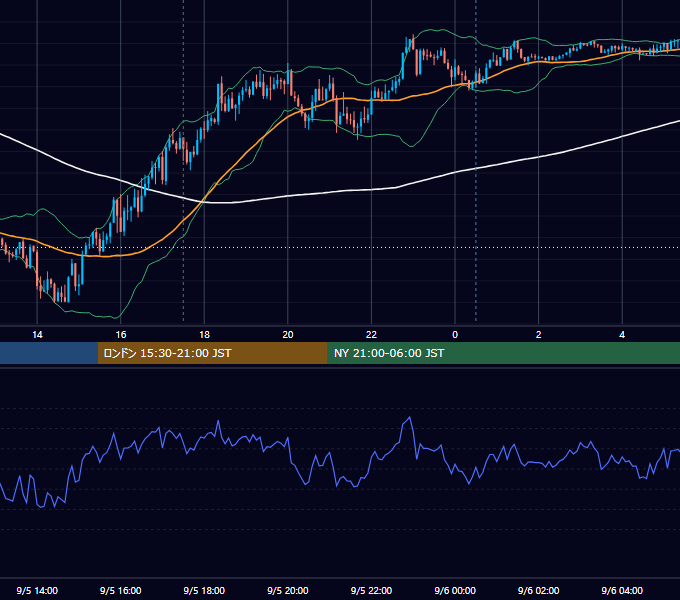The image size is (680, 600).
Task: Click the 9/5 22:00 date label
Action: click(371, 591)
